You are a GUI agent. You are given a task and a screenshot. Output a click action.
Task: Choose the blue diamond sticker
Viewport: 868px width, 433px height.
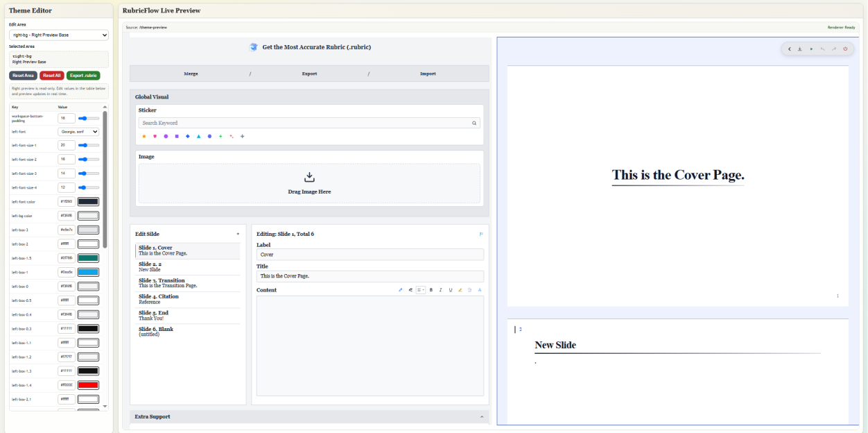188,137
